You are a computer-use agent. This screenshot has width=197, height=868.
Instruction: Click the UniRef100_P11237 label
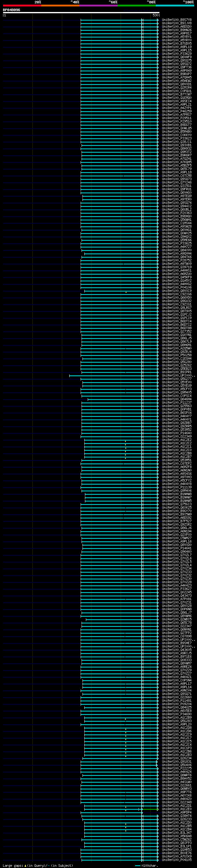click(x=177, y=403)
